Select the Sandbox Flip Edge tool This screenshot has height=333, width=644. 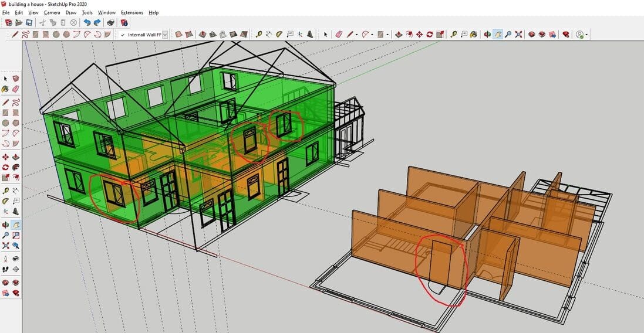pyautogui.click(x=244, y=35)
